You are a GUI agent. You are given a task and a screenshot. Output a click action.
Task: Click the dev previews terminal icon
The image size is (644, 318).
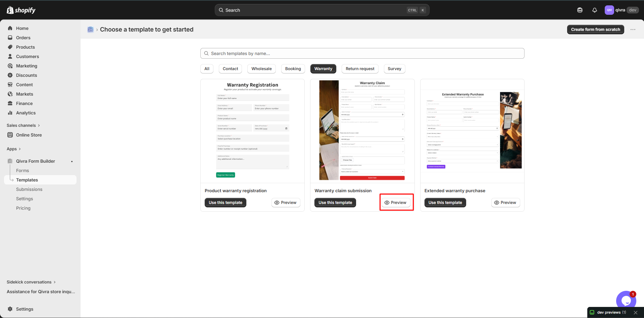click(592, 312)
